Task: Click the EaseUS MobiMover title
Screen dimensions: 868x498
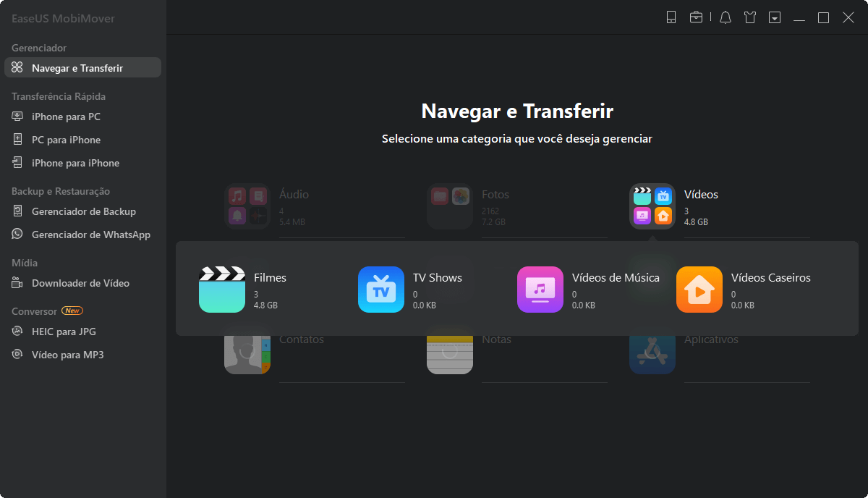Action: pos(63,18)
